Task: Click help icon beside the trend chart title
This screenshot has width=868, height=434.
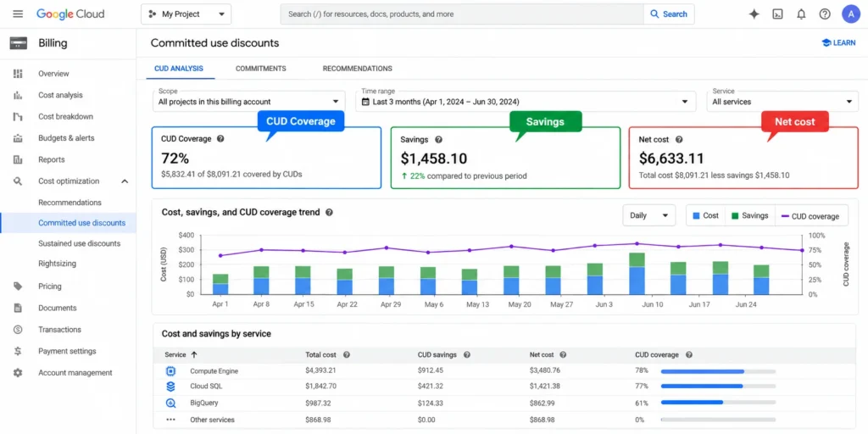Action: pyautogui.click(x=329, y=212)
